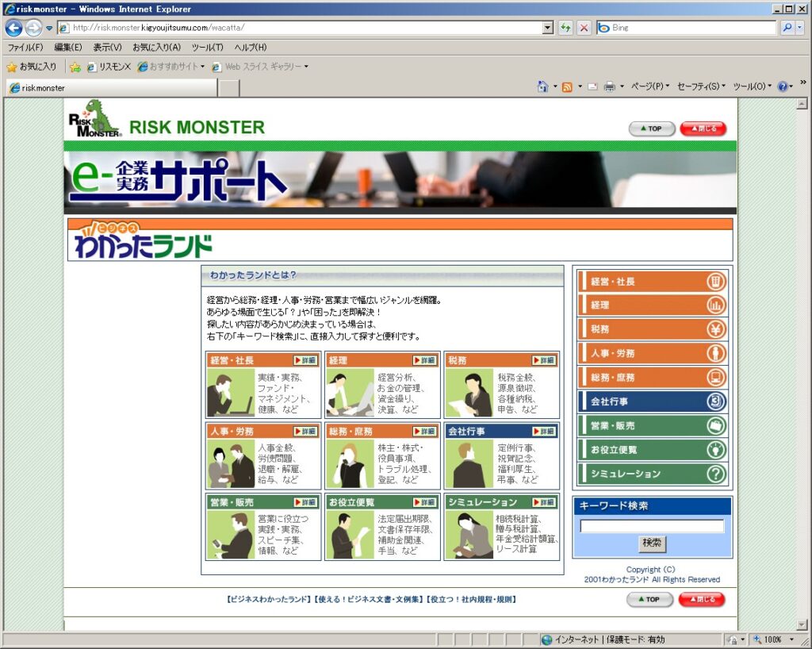Click the keyword search text field
The image size is (812, 649).
coord(652,526)
